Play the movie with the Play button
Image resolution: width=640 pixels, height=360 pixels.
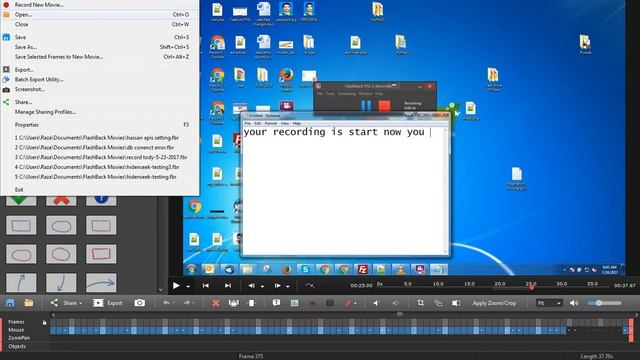click(x=176, y=286)
